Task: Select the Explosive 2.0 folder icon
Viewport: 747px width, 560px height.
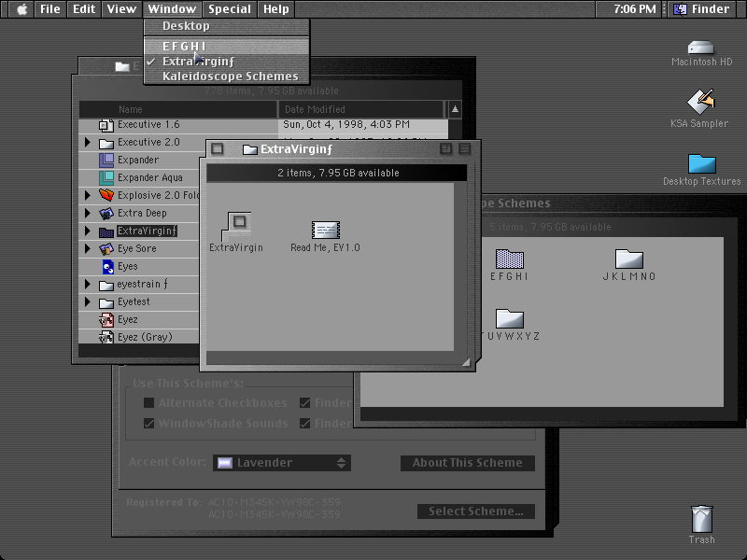Action: [106, 195]
